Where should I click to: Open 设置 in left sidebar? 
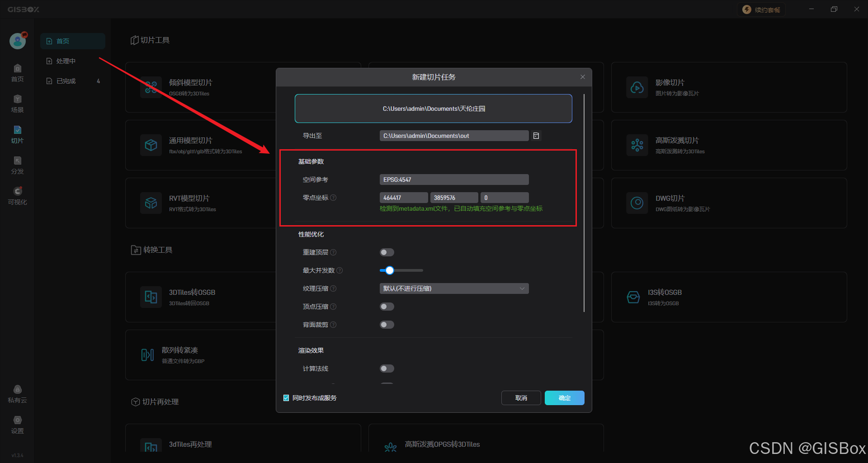tap(17, 425)
